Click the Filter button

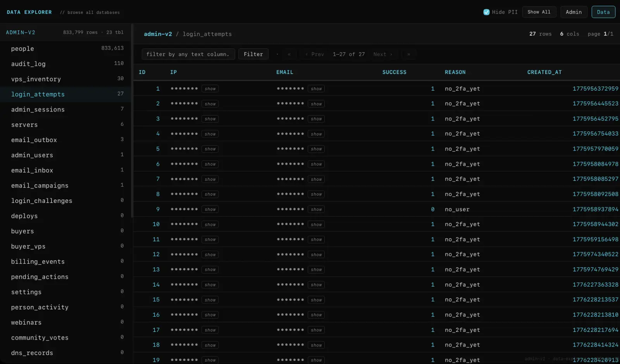point(253,54)
